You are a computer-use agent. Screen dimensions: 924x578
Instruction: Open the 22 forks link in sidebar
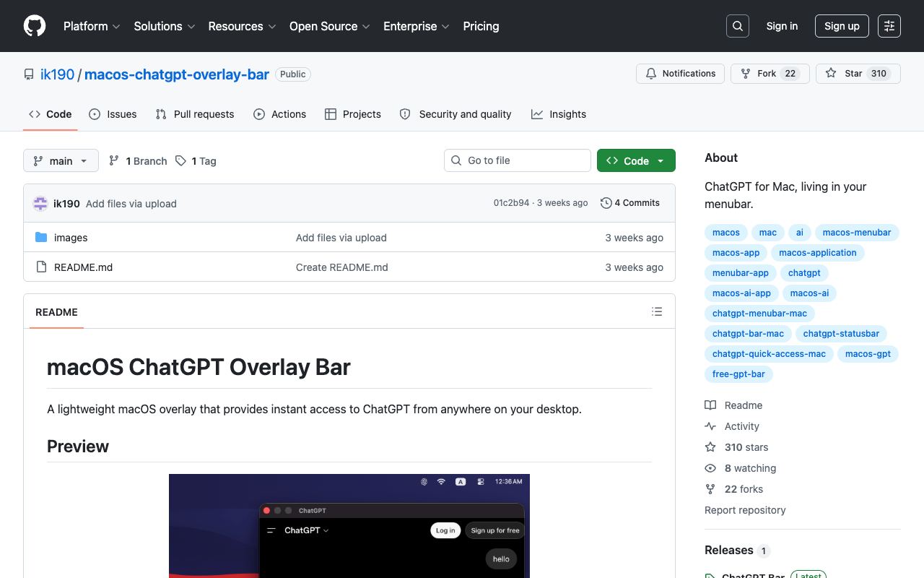(734, 489)
